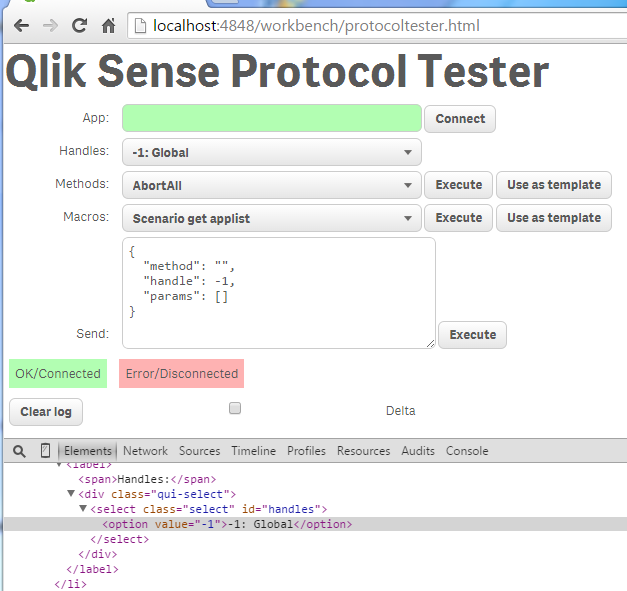Open the Macros dropdown list
The height and width of the screenshot is (591, 627).
272,218
